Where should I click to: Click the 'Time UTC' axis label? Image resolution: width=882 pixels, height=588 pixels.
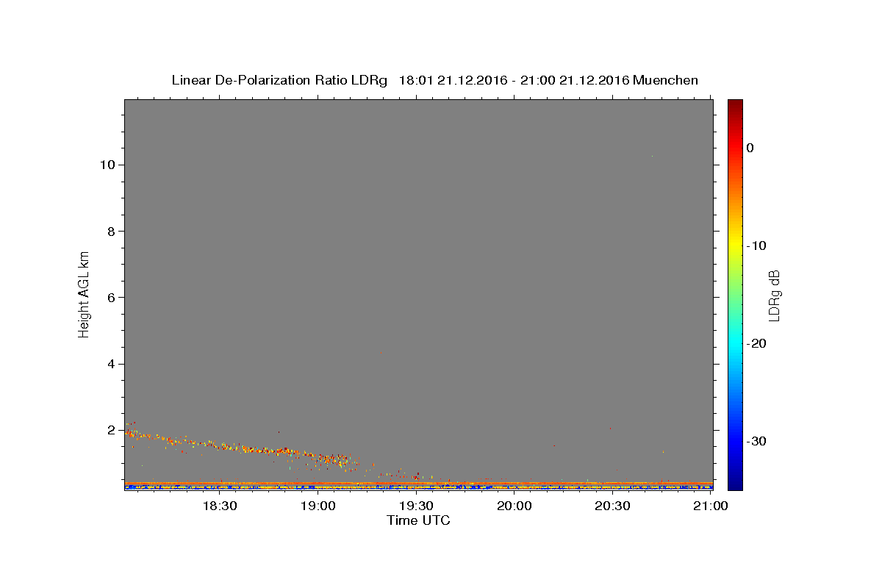(x=418, y=520)
